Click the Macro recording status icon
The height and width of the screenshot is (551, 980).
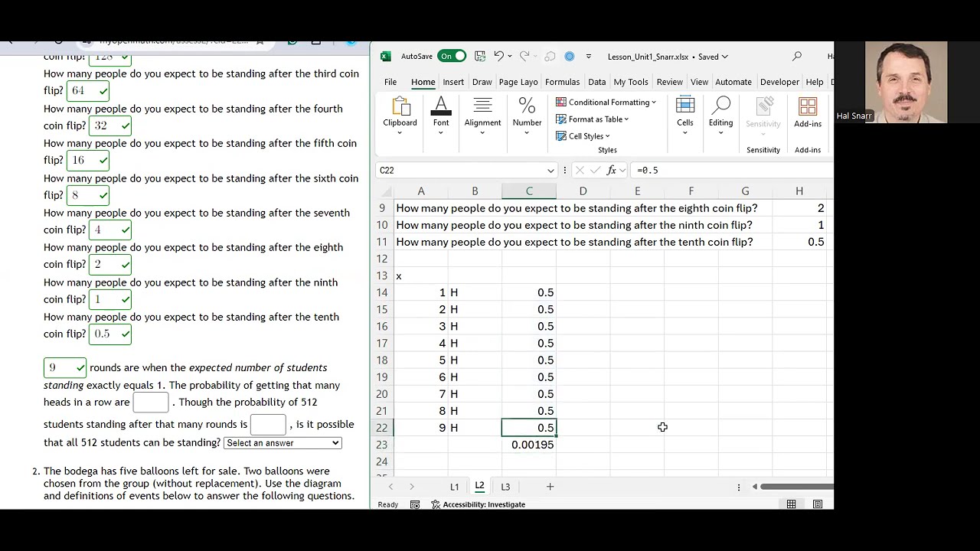415,504
